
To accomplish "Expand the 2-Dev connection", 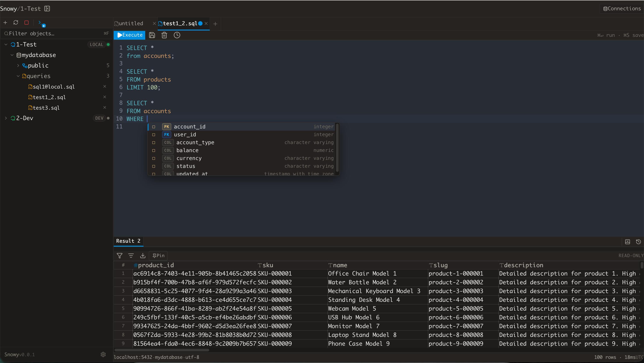I will [6, 118].
